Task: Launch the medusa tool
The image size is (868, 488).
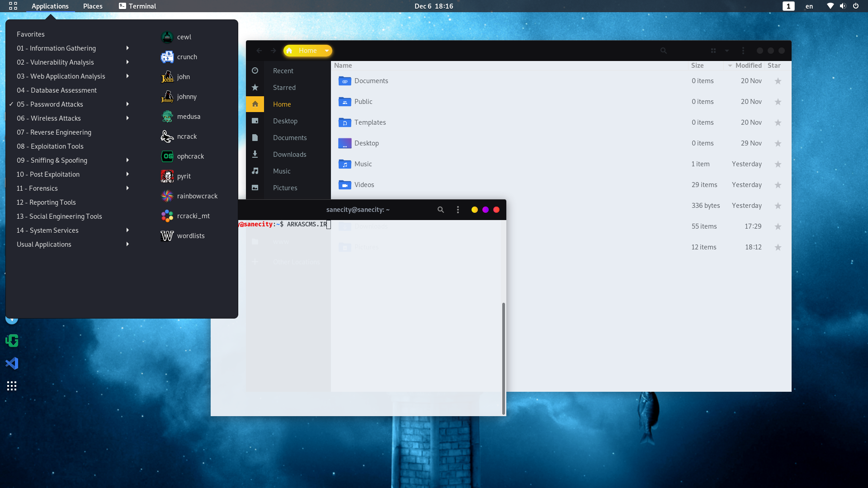Action: [x=188, y=117]
